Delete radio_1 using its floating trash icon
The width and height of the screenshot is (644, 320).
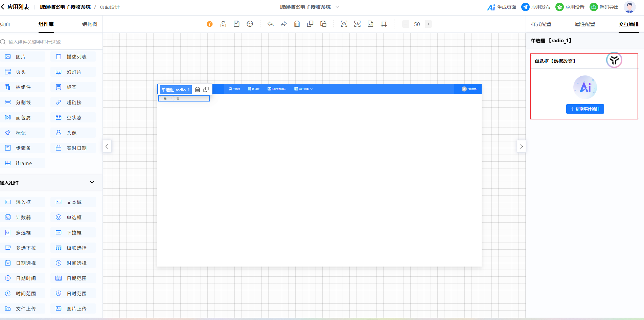(x=198, y=90)
